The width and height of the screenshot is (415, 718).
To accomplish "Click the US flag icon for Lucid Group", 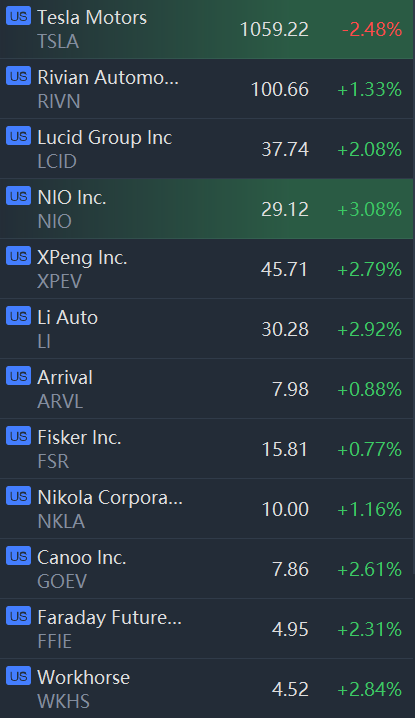I will [18, 136].
